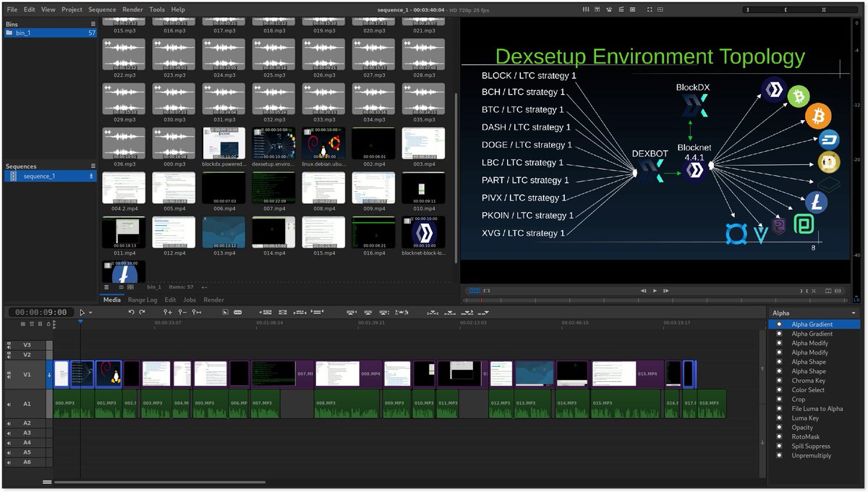
Task: Switch to the Jobs tab
Action: (190, 300)
